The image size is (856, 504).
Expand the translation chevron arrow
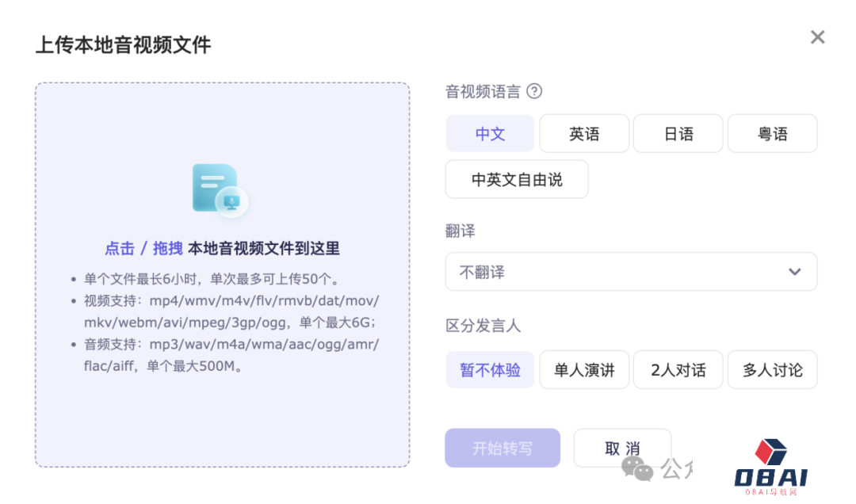pos(794,272)
